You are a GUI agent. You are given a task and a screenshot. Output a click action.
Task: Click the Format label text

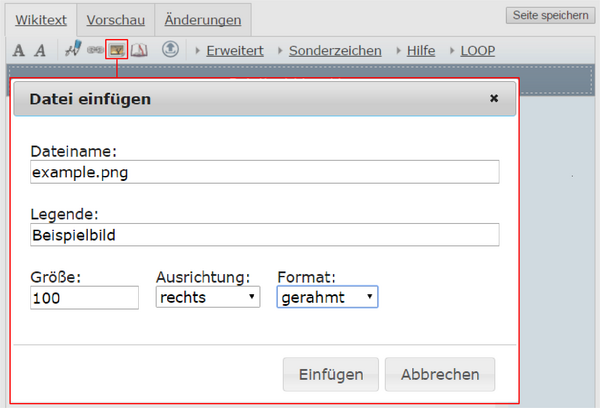pos(306,277)
